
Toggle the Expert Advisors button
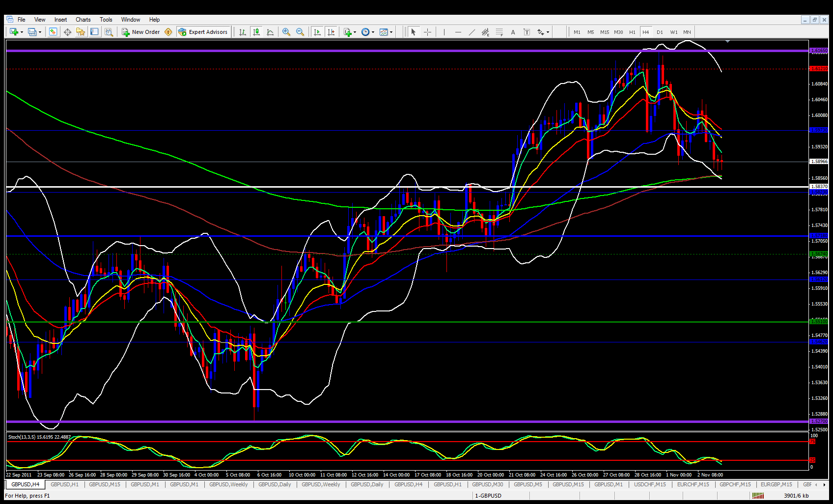[x=203, y=32]
